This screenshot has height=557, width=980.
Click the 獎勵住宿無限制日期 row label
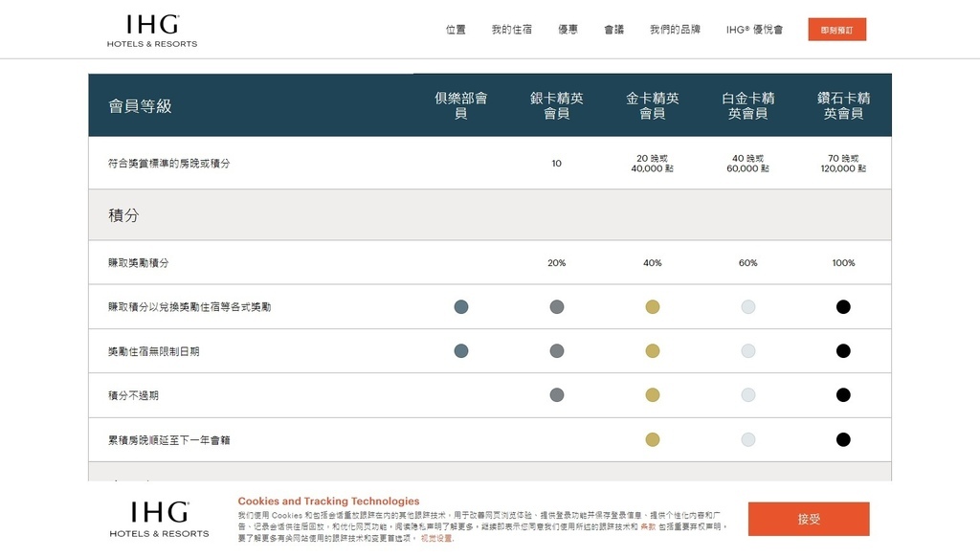click(154, 351)
